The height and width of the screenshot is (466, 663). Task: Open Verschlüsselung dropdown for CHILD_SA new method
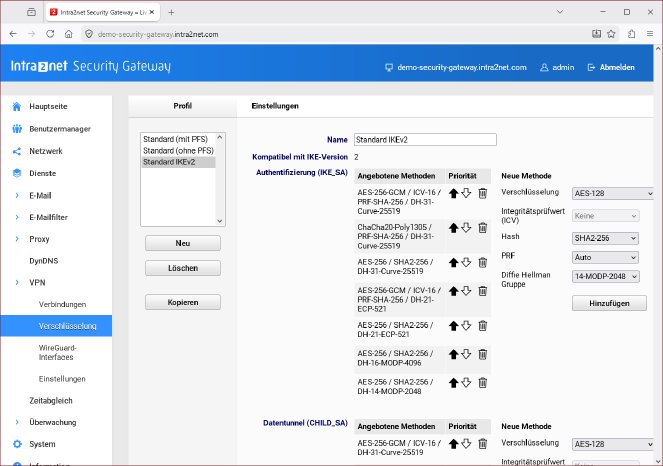click(x=613, y=444)
